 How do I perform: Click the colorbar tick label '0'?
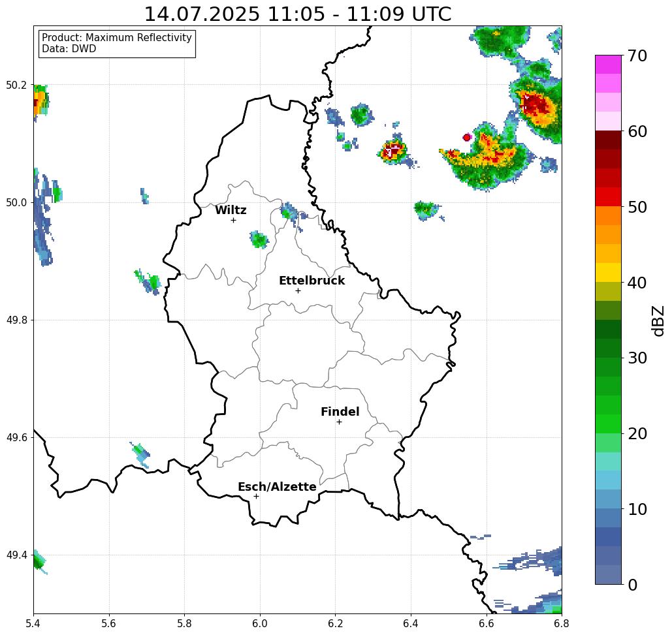click(x=633, y=585)
